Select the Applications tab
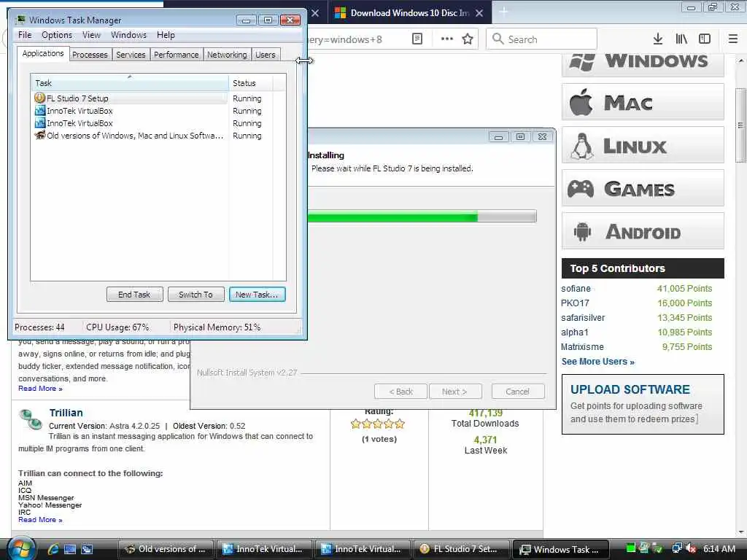 click(43, 53)
